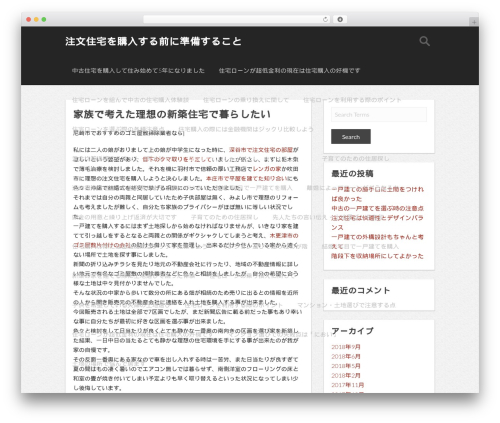This screenshot has height=423, width=500.
Task: Open menu item 住宅ローンを利用する際のポイント
Action: click(x=352, y=100)
